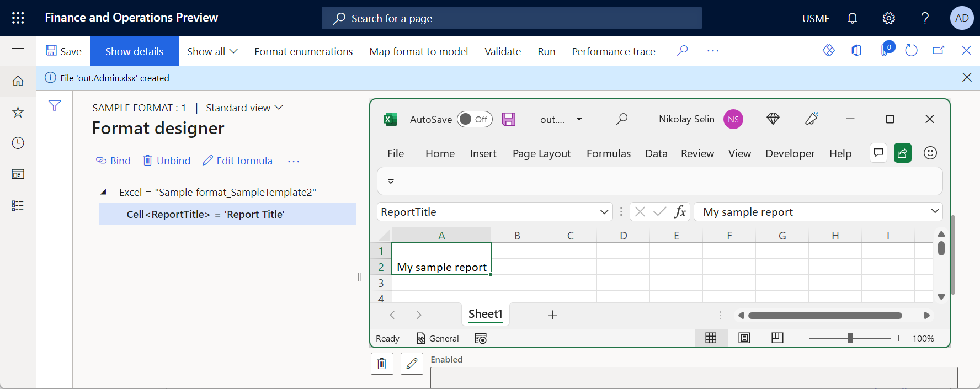Click Validate button

point(503,51)
